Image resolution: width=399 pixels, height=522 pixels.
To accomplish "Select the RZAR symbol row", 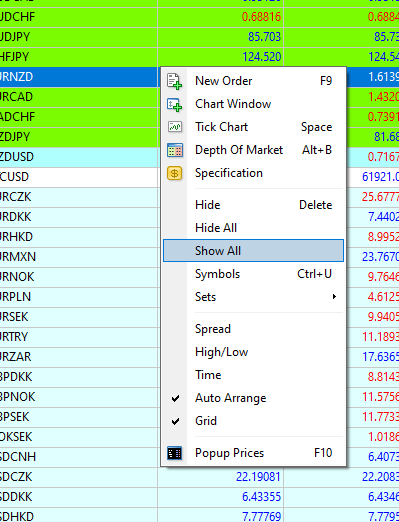I will (80, 357).
